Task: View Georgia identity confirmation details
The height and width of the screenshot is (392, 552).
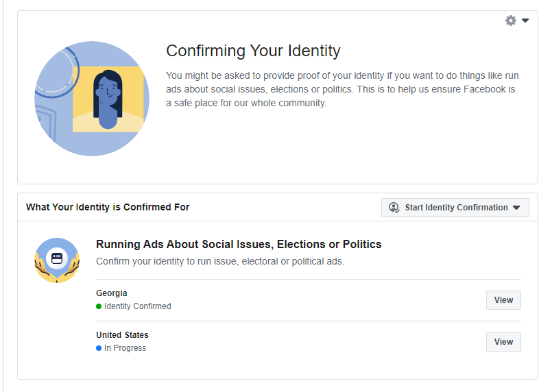Action: [x=503, y=300]
